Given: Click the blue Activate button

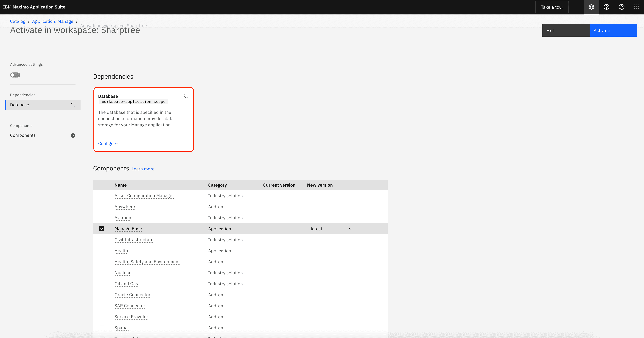Looking at the screenshot, I should [x=613, y=30].
